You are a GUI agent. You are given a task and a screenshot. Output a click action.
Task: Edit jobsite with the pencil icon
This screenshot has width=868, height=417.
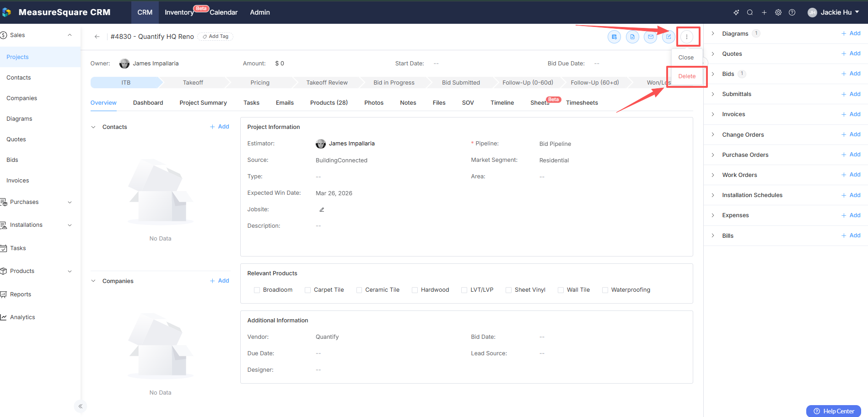(322, 209)
